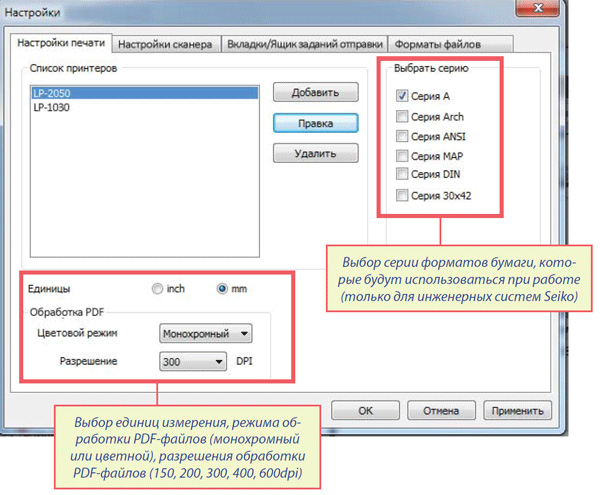Enable the Серия Arch checkbox

tap(402, 117)
